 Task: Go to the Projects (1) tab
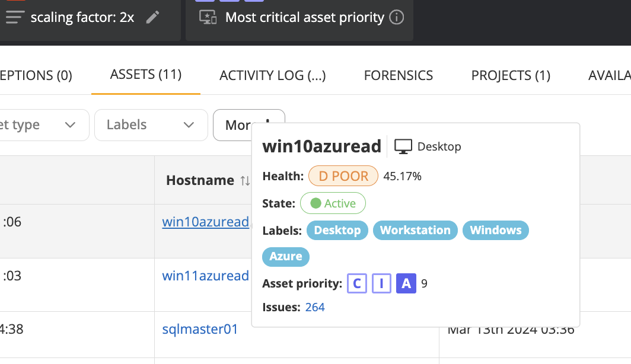tap(511, 76)
